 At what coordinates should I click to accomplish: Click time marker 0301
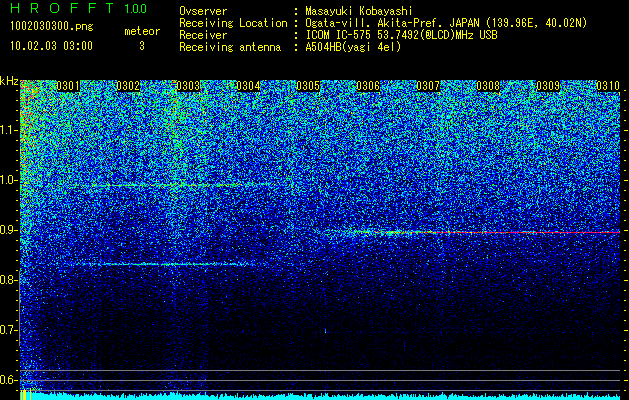[68, 86]
